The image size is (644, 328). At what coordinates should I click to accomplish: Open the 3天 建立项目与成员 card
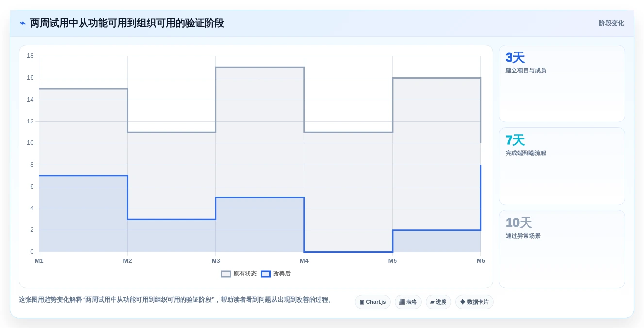[x=562, y=84]
